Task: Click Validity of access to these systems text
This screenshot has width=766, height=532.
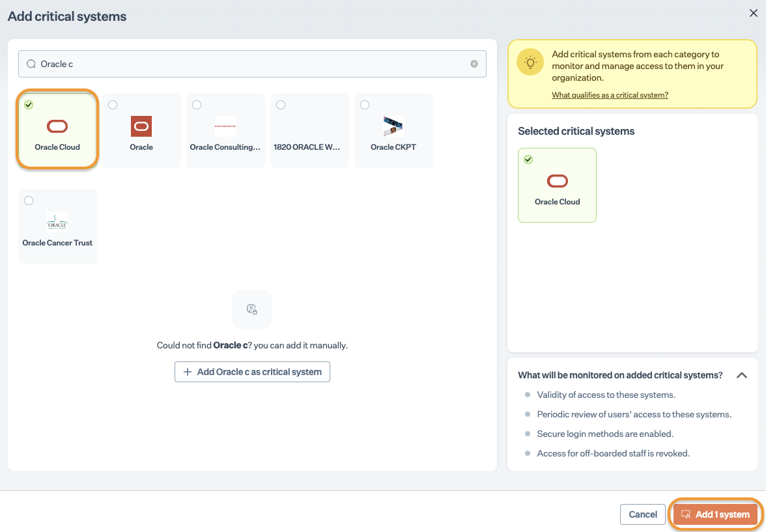Action: click(606, 395)
